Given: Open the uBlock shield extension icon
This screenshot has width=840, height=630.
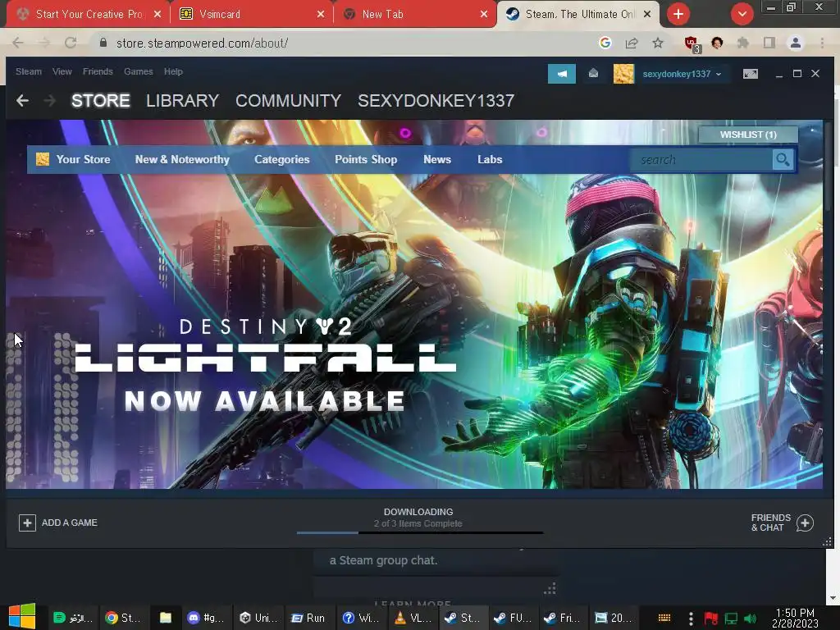Looking at the screenshot, I should pos(692,43).
